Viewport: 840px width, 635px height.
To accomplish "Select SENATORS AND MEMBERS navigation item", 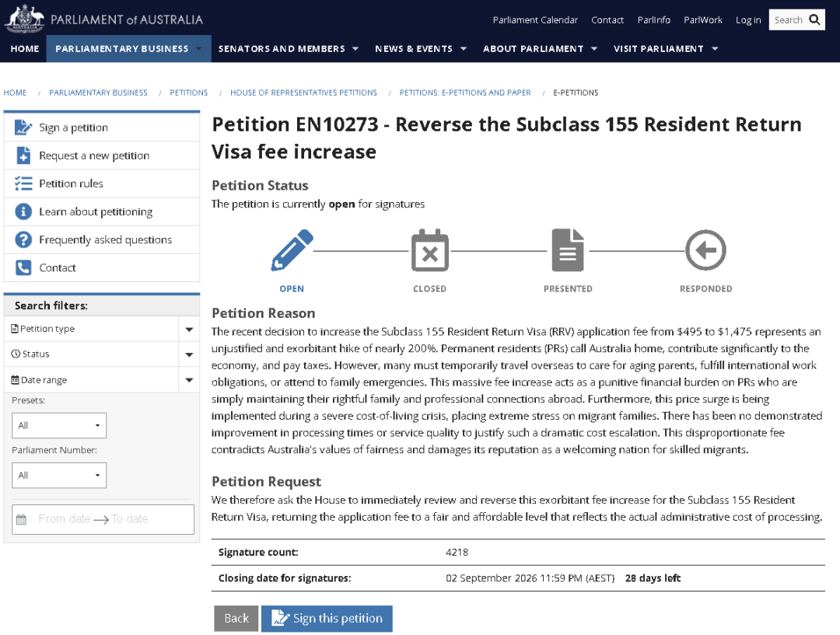I will [282, 49].
